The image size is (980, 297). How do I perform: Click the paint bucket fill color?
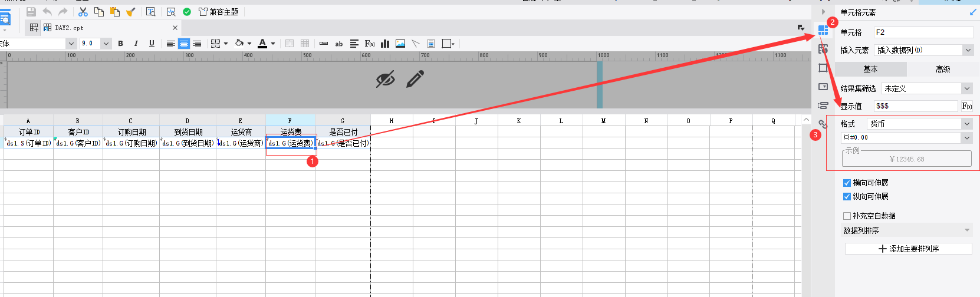coord(239,43)
